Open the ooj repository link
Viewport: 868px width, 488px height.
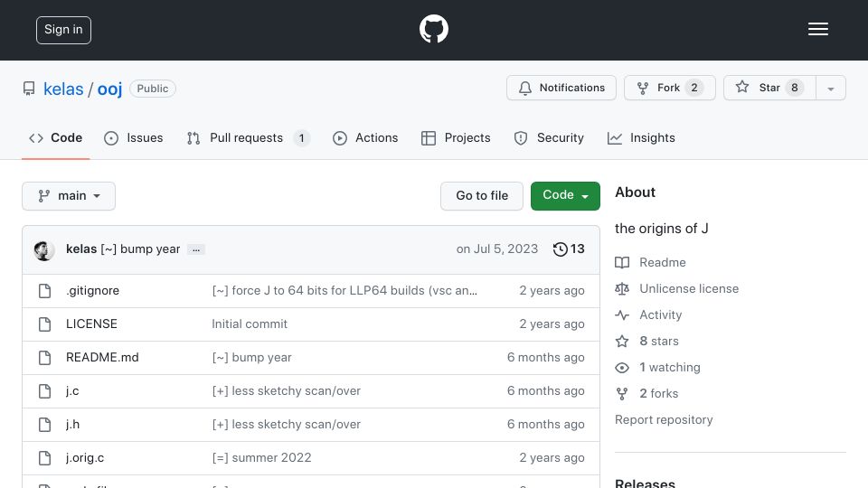click(109, 89)
